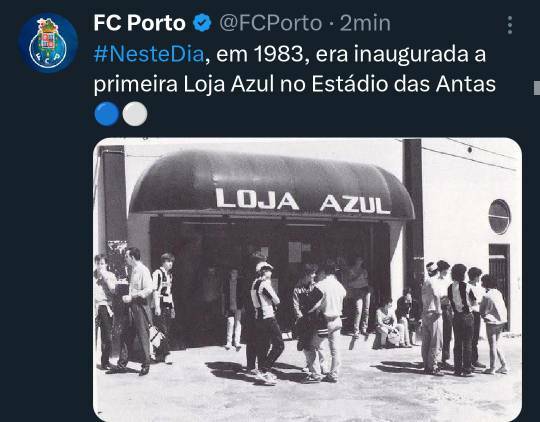Viewport: 540px width, 422px height.
Task: Open the FC Porto display name
Action: click(x=139, y=23)
